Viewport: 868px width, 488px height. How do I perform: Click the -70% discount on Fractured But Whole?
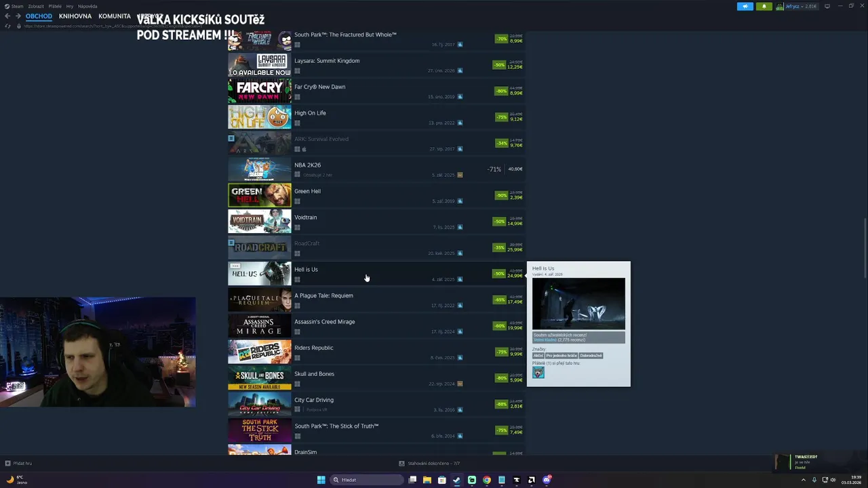tap(501, 39)
